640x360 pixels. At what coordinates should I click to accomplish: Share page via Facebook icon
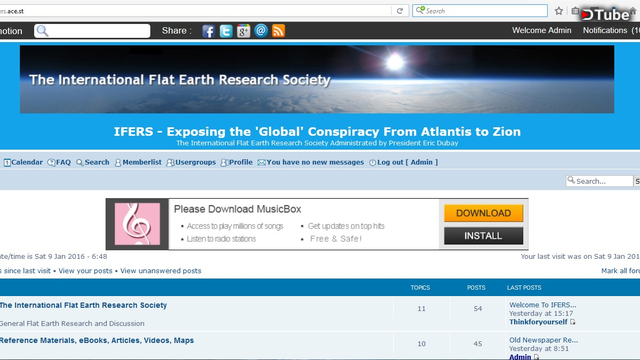click(x=208, y=31)
